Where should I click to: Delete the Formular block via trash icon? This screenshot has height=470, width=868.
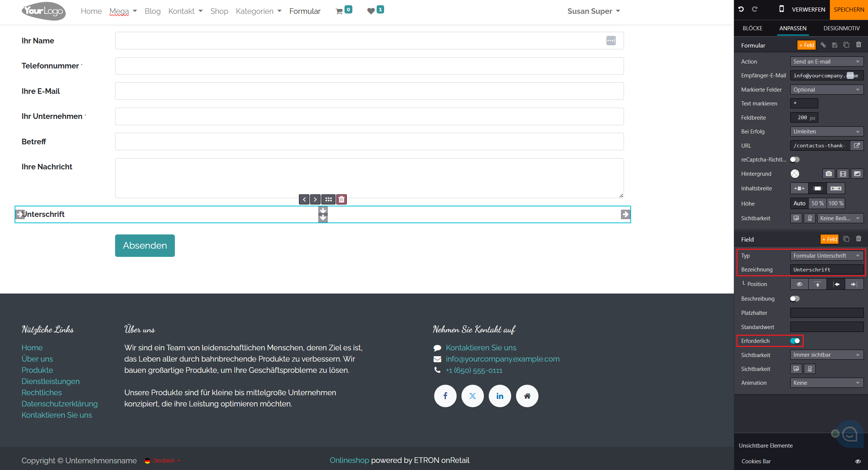click(x=859, y=45)
